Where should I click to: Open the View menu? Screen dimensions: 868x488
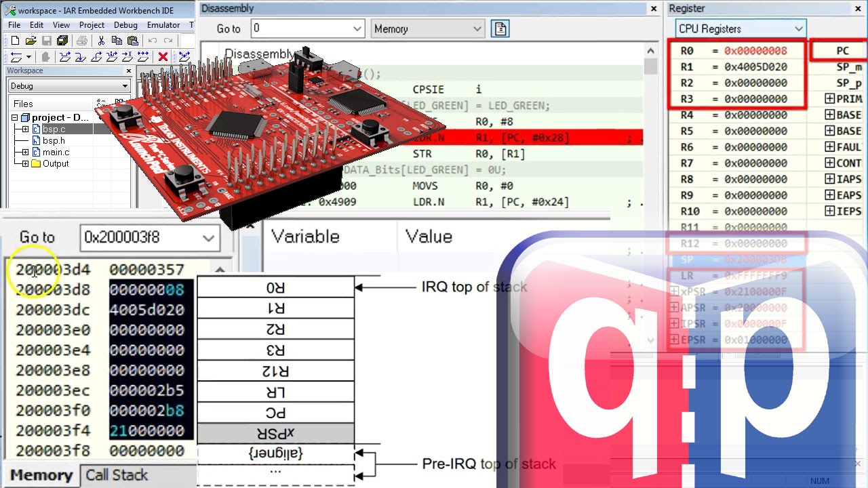coord(61,25)
